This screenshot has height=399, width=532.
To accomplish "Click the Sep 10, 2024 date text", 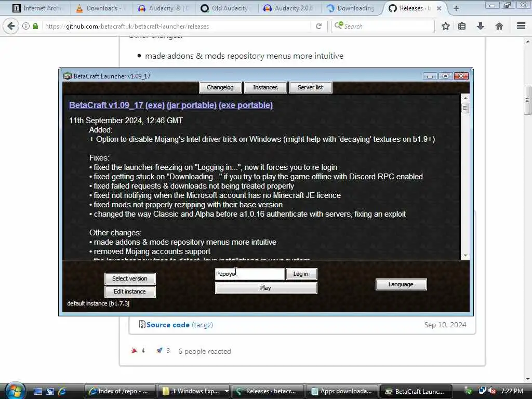I will tap(445, 325).
